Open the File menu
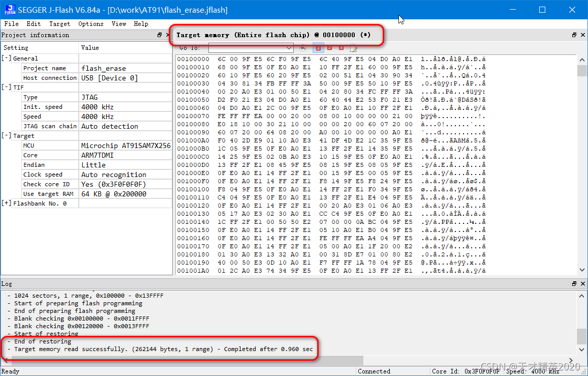 [11, 23]
